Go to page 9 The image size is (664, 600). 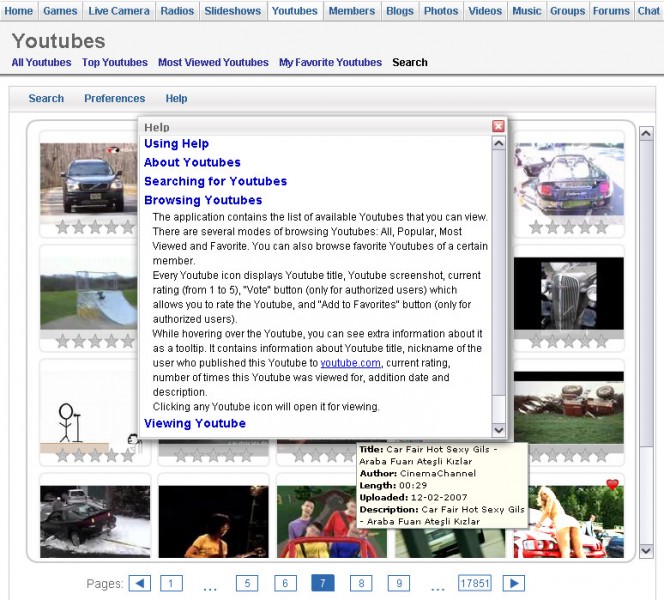399,583
